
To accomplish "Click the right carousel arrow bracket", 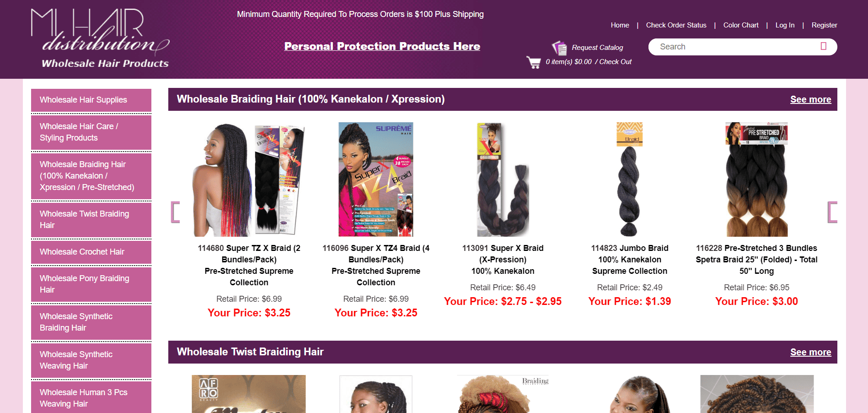I will coord(832,212).
